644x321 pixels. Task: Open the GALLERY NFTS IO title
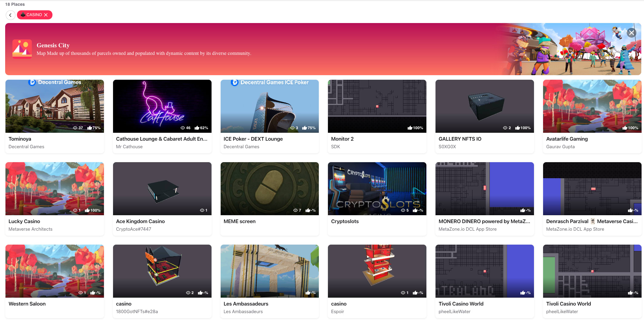point(460,139)
